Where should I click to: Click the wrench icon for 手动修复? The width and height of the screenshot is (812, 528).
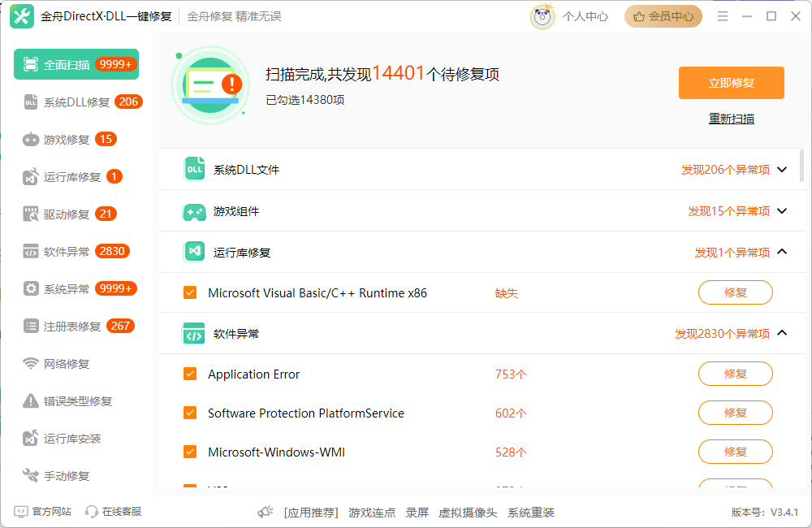pos(31,475)
